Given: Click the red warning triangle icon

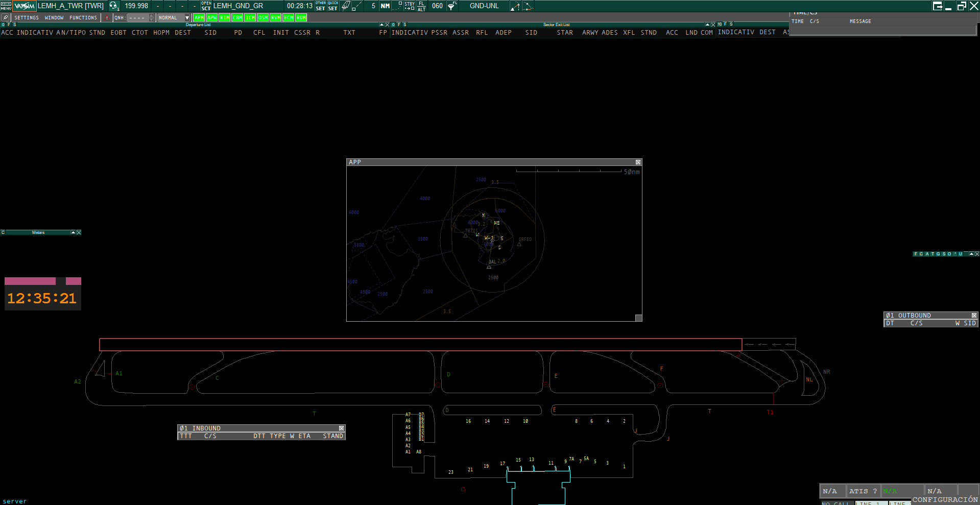Looking at the screenshot, I should point(107,18).
